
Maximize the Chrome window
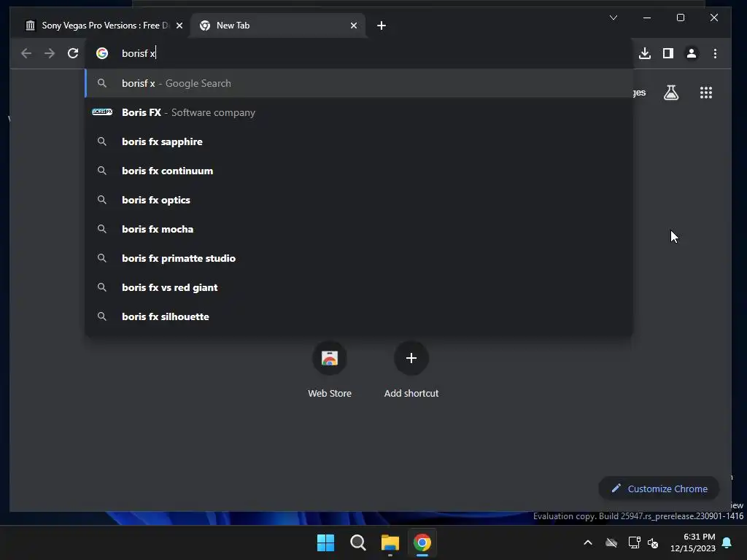[x=681, y=17]
